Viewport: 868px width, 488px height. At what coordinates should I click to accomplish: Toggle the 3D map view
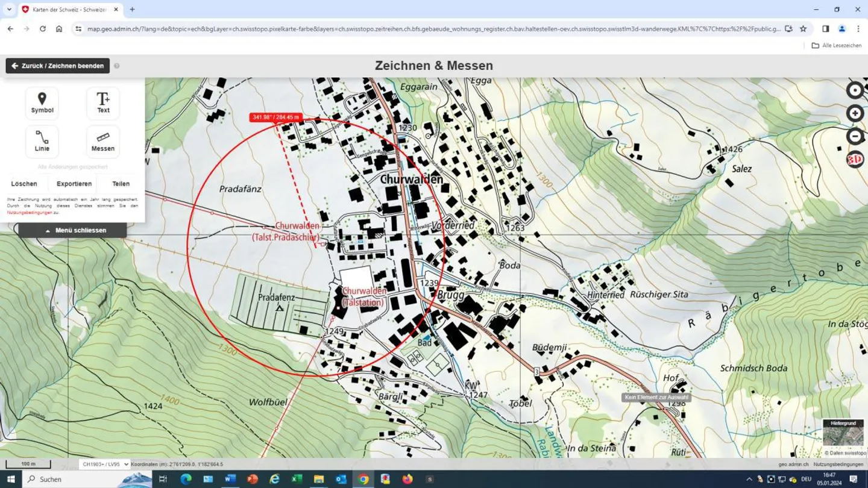tap(855, 159)
